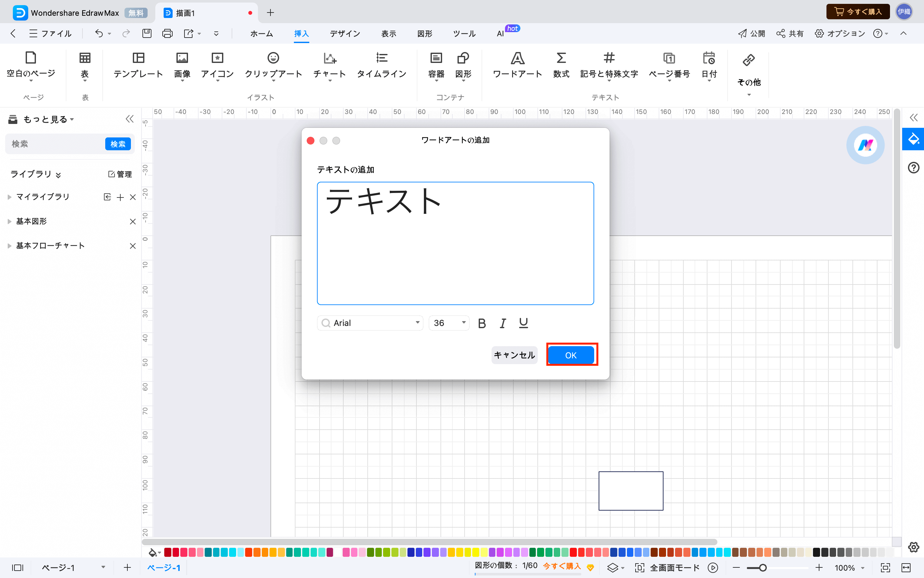Toggle bold in the word art dialog
This screenshot has height=578, width=924.
pyautogui.click(x=482, y=323)
